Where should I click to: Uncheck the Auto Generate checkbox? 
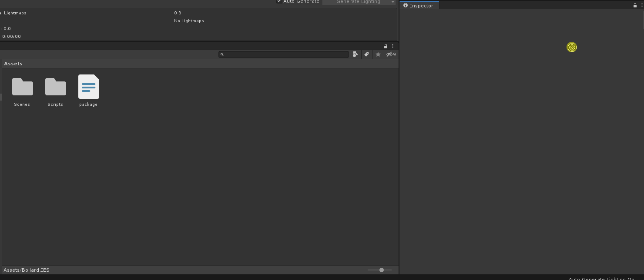pyautogui.click(x=279, y=1)
